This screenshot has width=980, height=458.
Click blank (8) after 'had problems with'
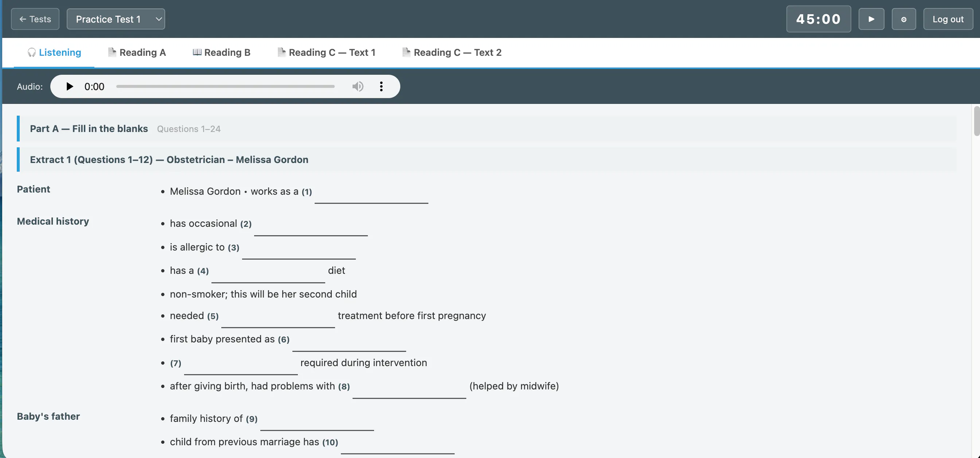point(409,388)
